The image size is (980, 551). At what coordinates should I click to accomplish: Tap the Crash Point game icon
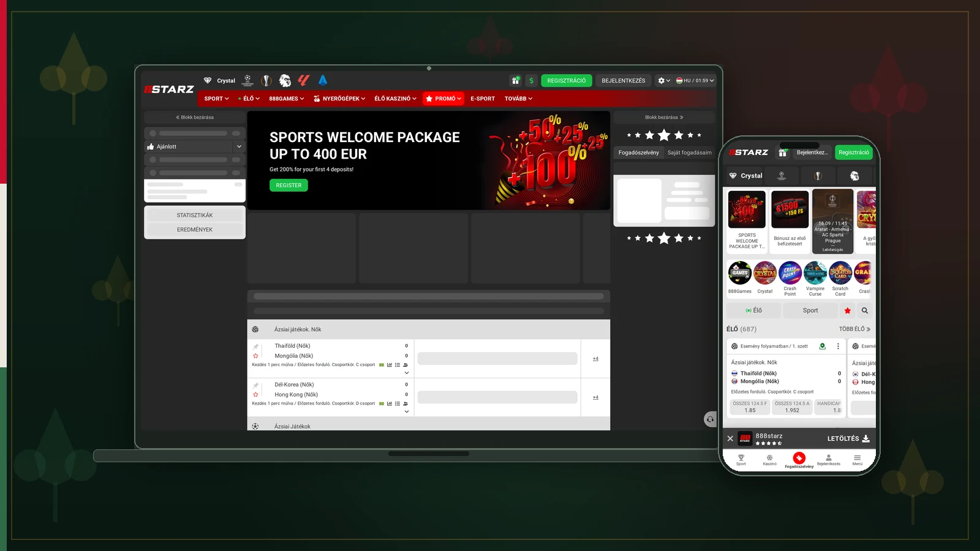[x=790, y=273]
